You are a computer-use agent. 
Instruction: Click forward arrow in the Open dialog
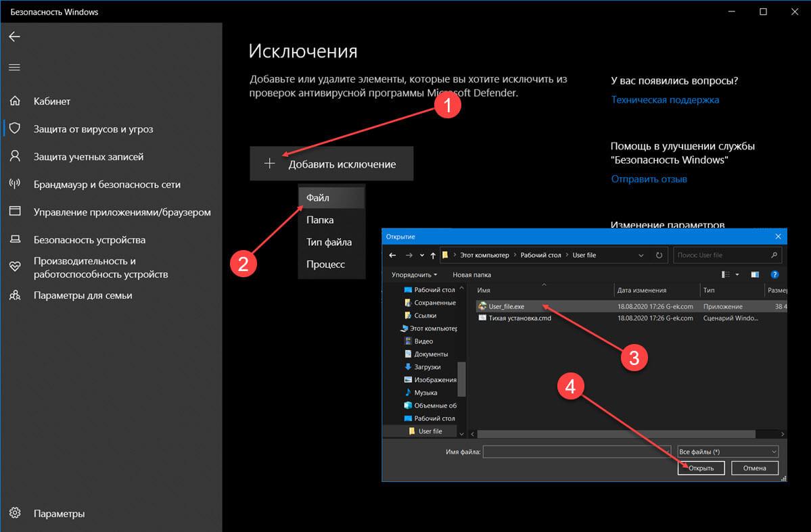click(409, 255)
